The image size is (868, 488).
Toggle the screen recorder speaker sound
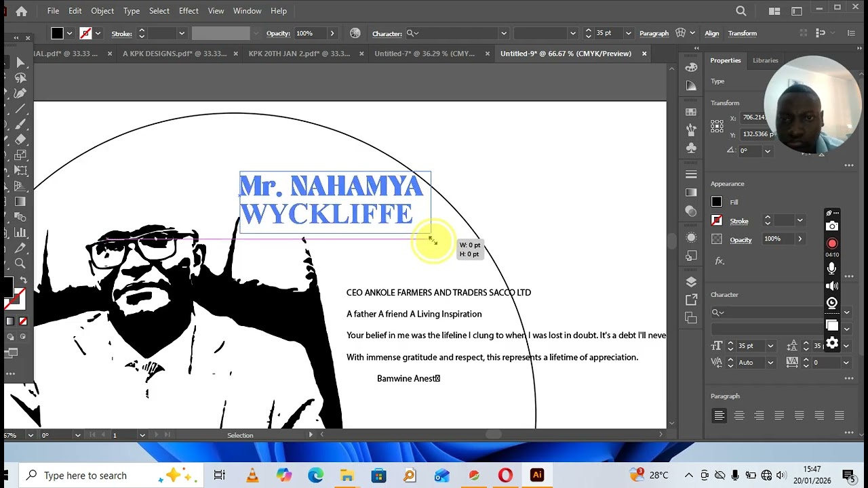832,286
